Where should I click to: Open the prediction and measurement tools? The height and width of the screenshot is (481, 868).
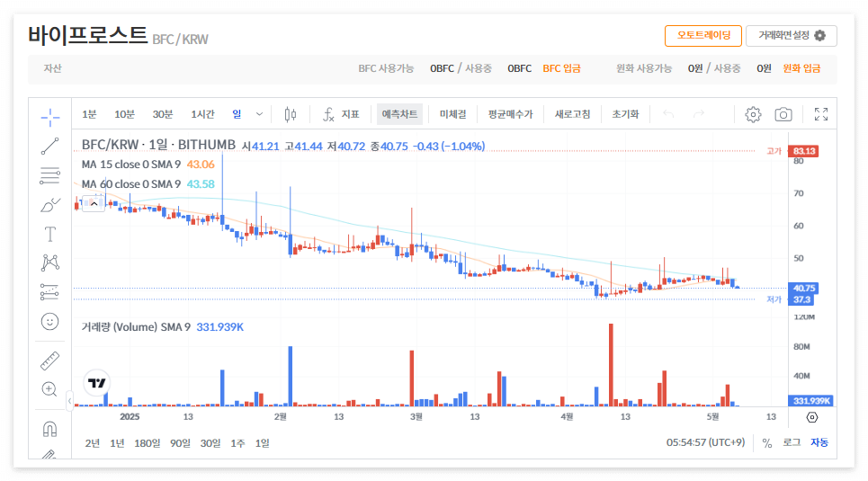pos(49,291)
